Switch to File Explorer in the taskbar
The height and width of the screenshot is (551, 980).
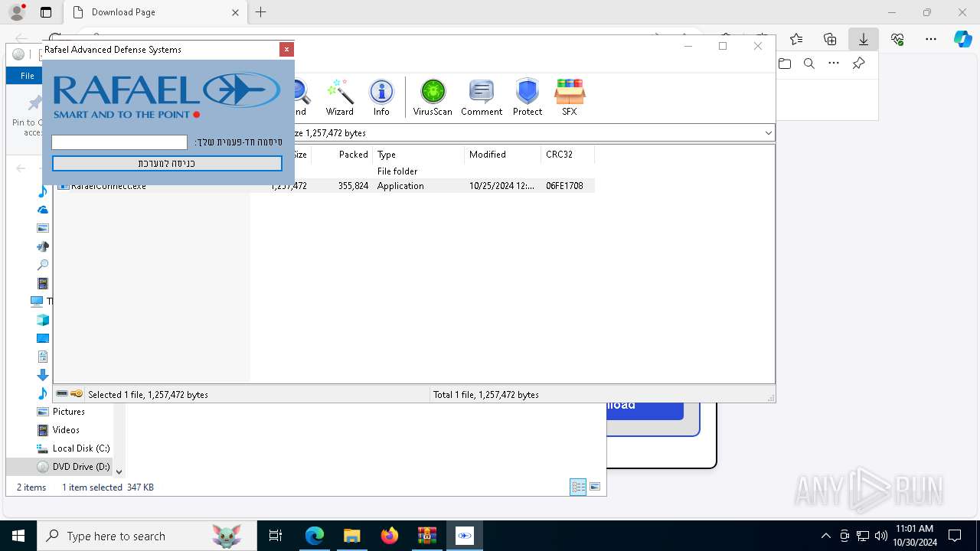tap(352, 536)
